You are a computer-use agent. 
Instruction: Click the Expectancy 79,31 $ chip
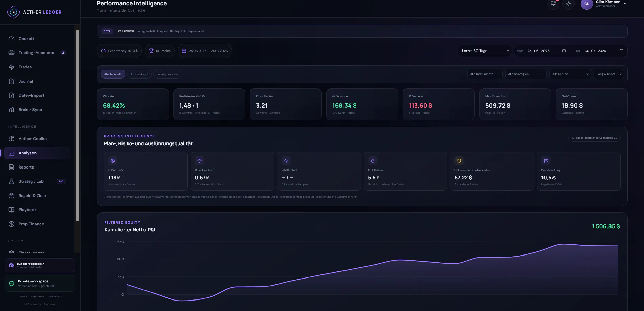[119, 51]
